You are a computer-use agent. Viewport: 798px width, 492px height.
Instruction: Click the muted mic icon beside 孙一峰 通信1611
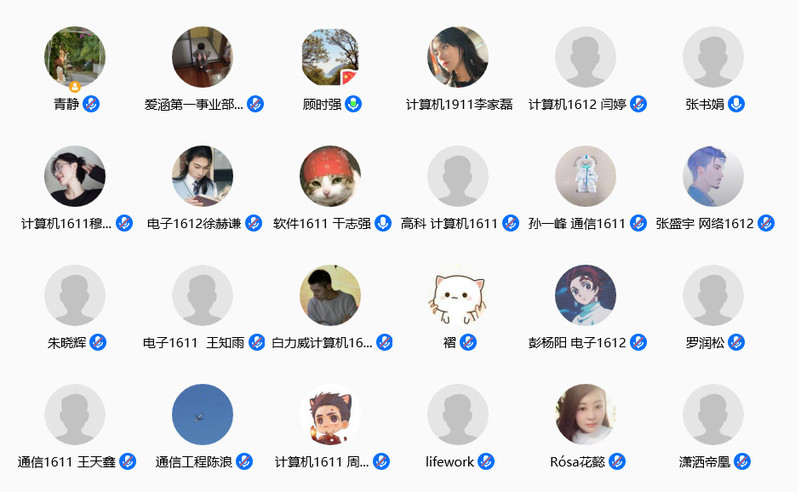tap(638, 223)
